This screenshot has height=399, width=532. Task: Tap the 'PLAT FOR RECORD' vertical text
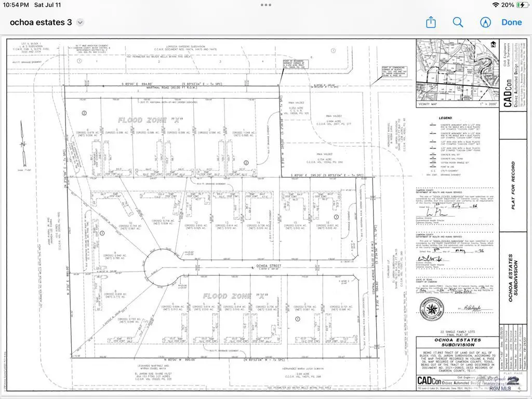(513, 185)
